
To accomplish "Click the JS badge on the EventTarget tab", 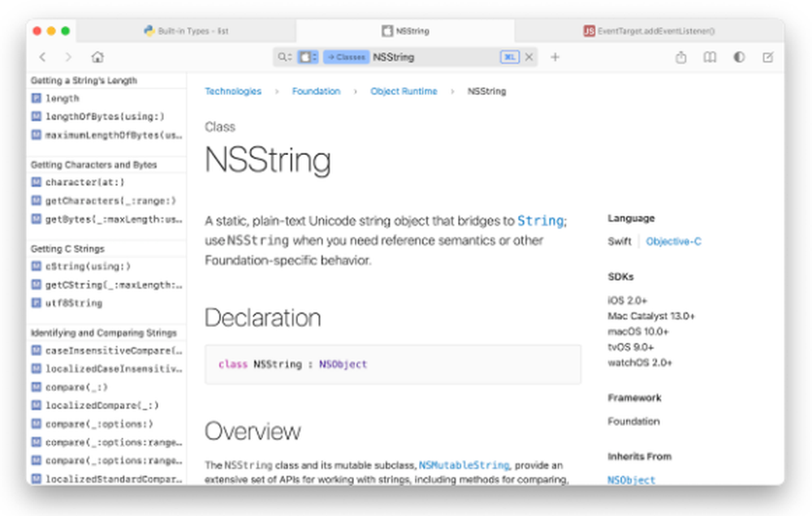I will [x=590, y=29].
